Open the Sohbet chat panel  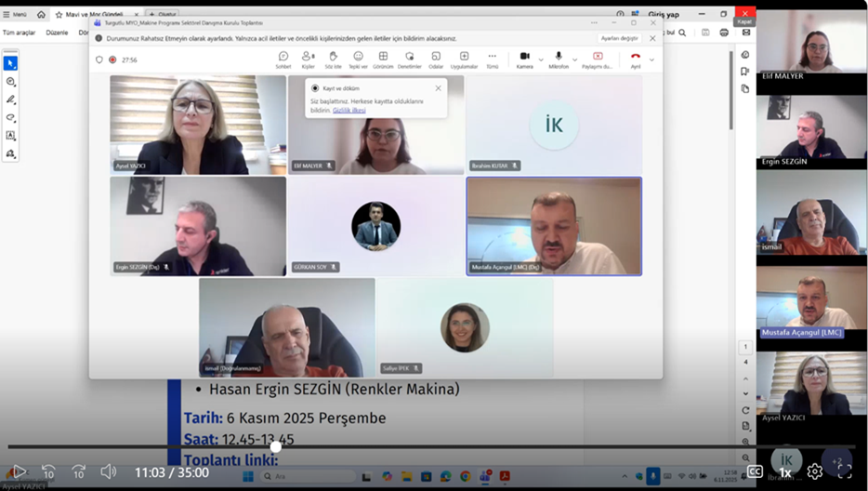[x=283, y=59]
